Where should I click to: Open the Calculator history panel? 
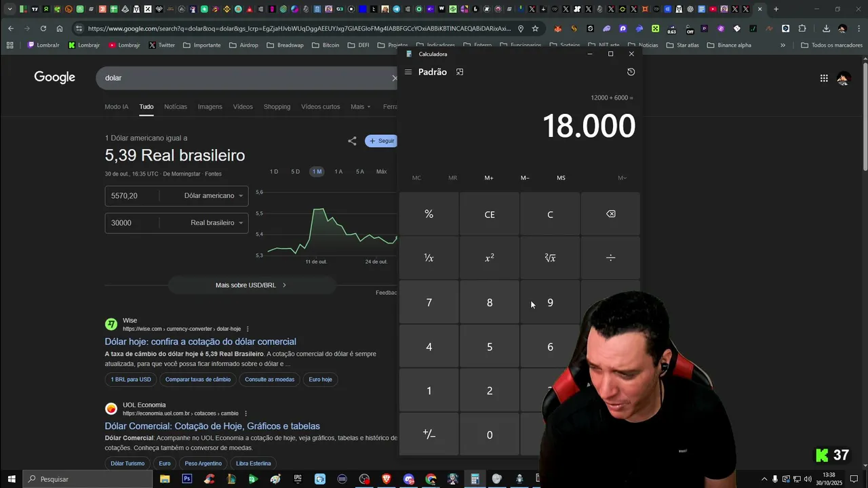pyautogui.click(x=631, y=72)
